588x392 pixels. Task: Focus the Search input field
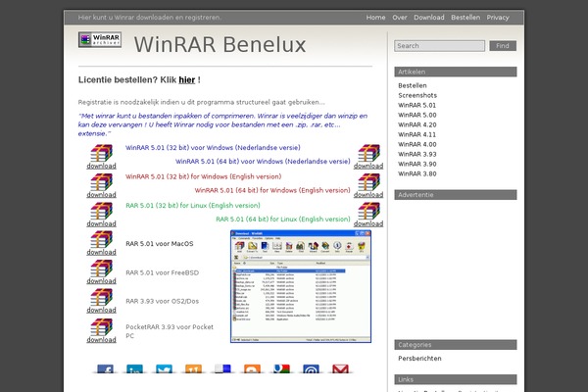tap(439, 46)
